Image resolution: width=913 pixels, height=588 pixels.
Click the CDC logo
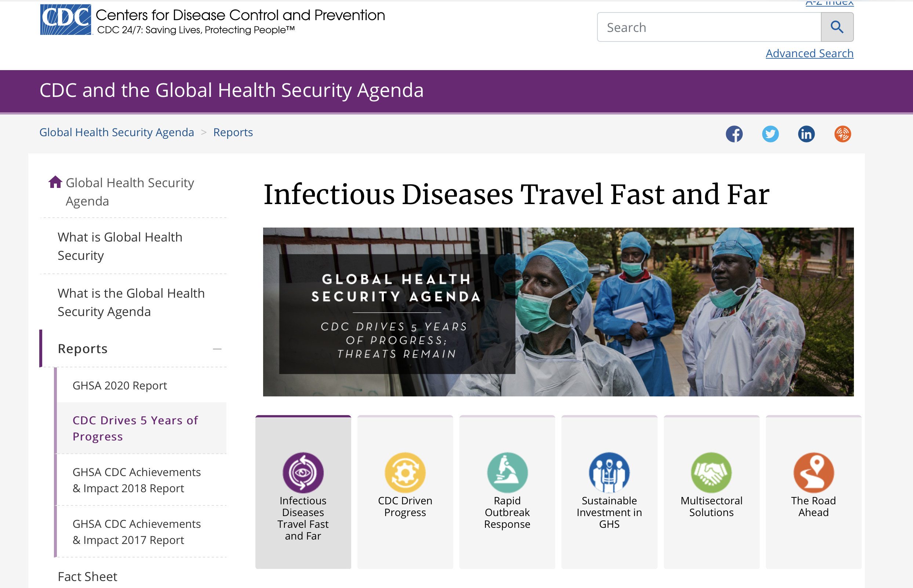[x=66, y=19]
